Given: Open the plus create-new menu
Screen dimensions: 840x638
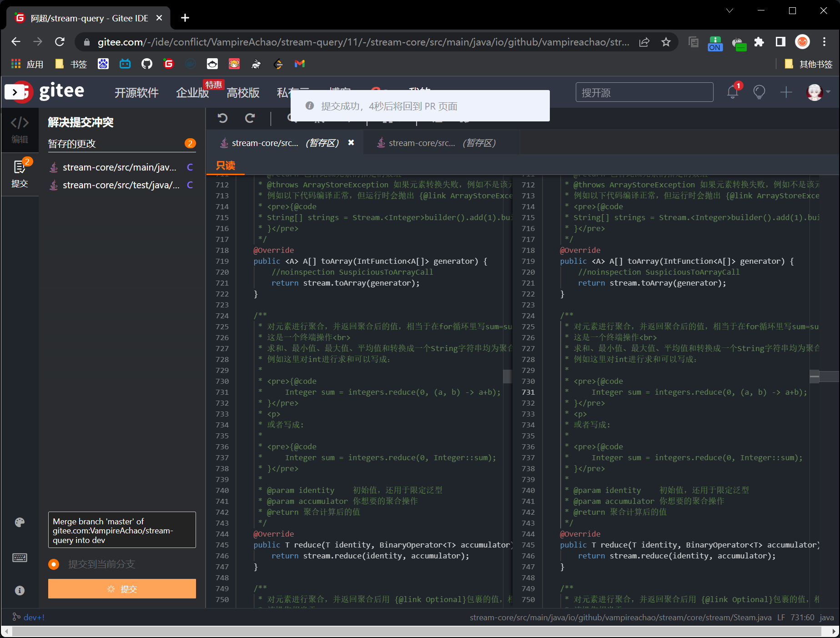Looking at the screenshot, I should pos(786,92).
